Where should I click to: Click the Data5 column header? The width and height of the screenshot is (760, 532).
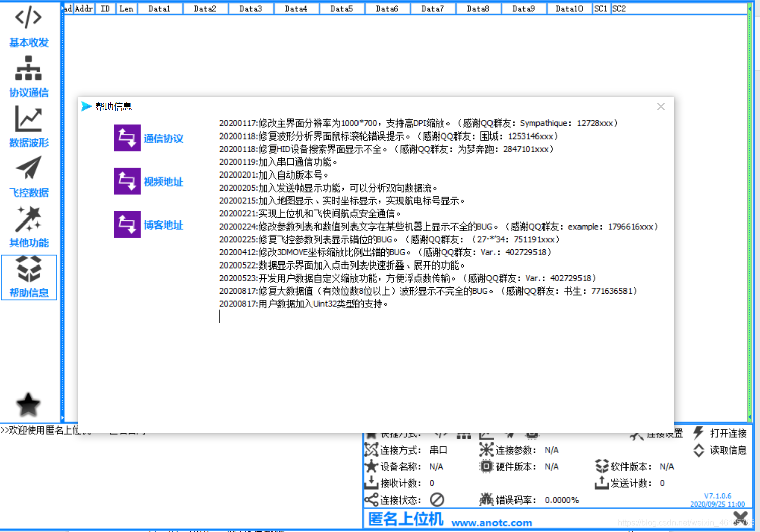342,9
